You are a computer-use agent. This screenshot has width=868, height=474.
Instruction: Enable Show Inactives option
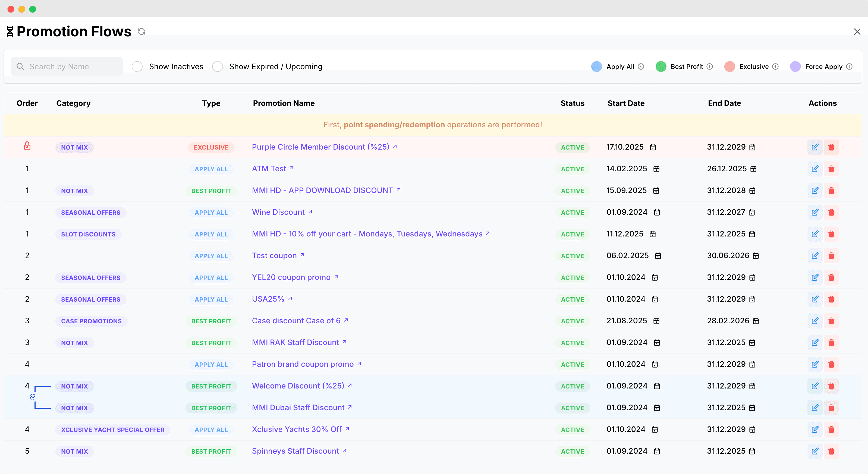pos(137,66)
